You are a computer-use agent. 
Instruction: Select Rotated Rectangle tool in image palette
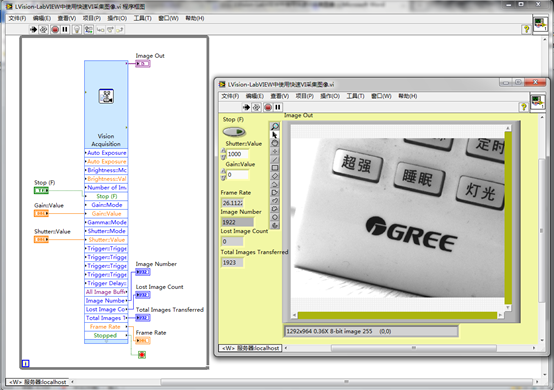click(x=275, y=176)
